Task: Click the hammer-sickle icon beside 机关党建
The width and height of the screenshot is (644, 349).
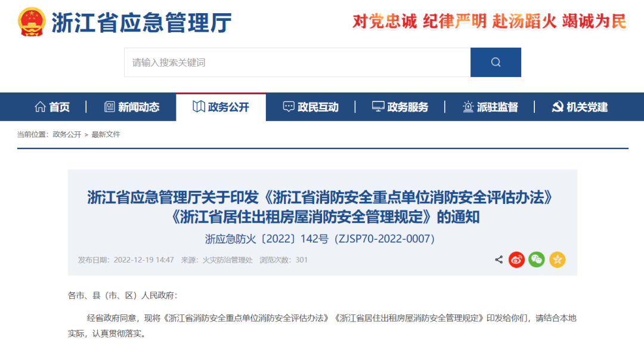Action: (558, 107)
